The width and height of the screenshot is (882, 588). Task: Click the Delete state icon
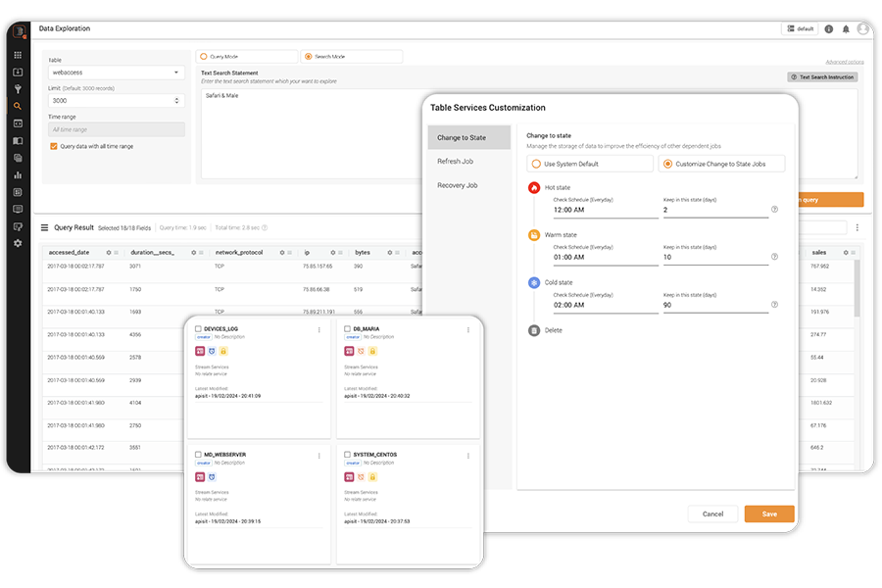coord(534,330)
